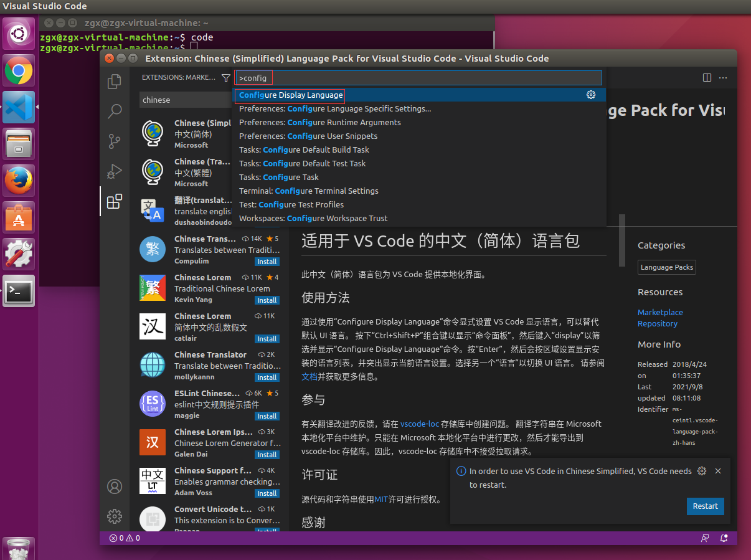Choose Configure Language Specific Settings command
The image size is (751, 560).
[419, 108]
